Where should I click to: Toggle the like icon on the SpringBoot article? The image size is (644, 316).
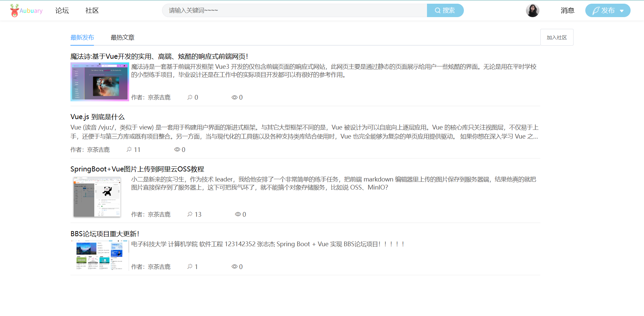coord(190,214)
